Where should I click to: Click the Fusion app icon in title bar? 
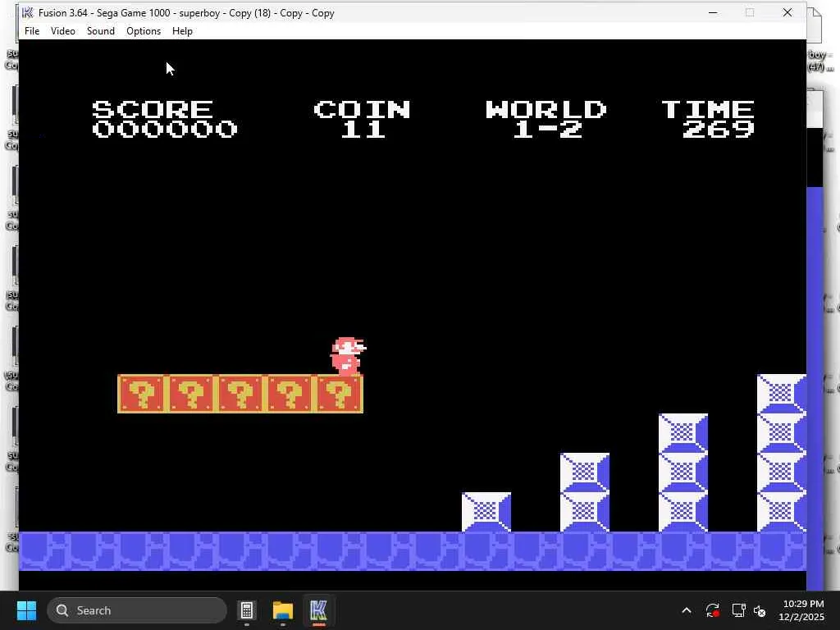coord(27,13)
